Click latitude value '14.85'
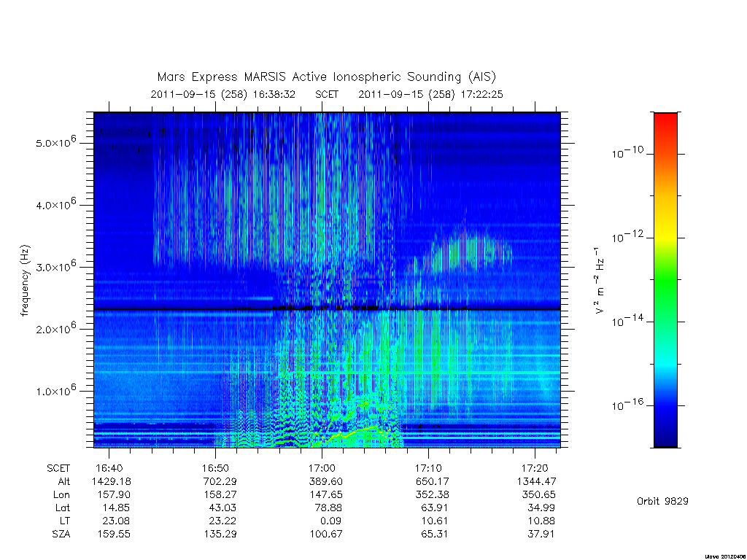Screen dimensions: 747x560 pyautogui.click(x=116, y=508)
